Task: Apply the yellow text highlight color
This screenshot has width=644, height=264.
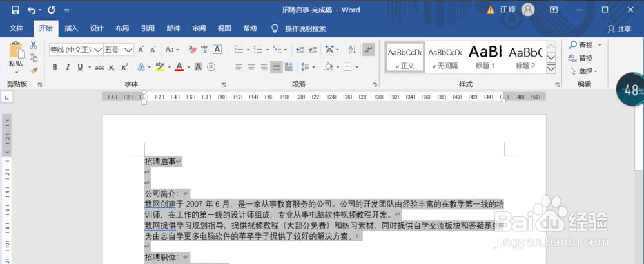Action: 160,67
